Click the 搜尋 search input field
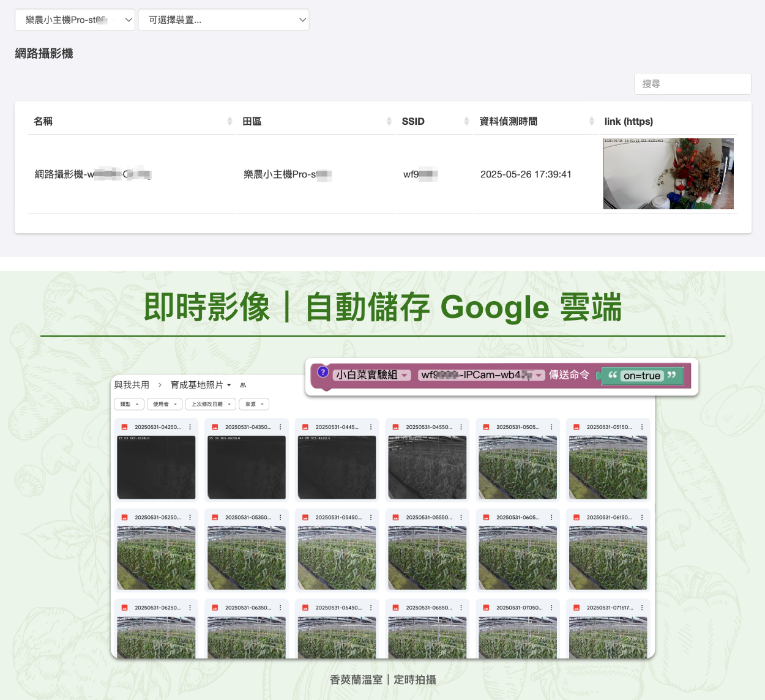765x700 pixels. click(x=692, y=84)
